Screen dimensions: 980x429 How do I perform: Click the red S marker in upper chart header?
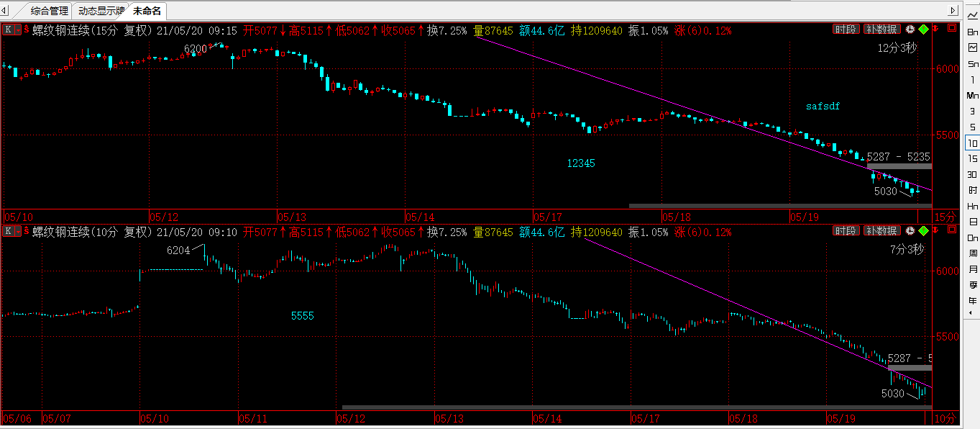pyautogui.click(x=27, y=30)
